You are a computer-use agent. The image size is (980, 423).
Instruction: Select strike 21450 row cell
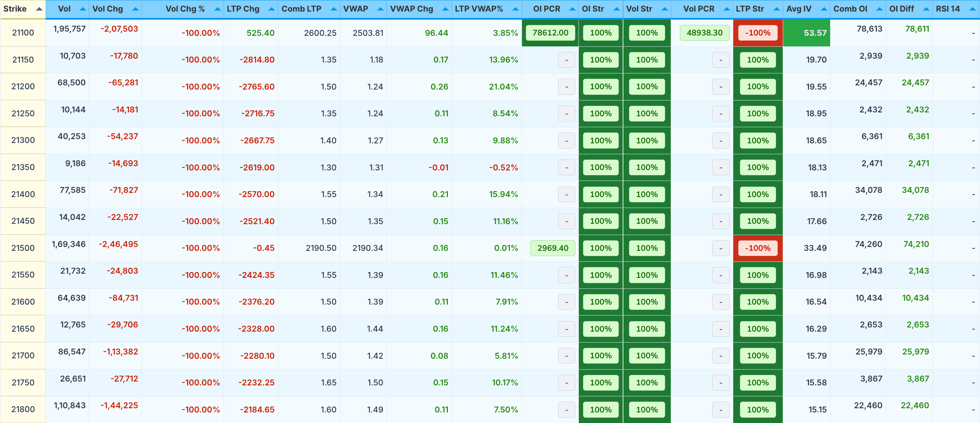(23, 221)
